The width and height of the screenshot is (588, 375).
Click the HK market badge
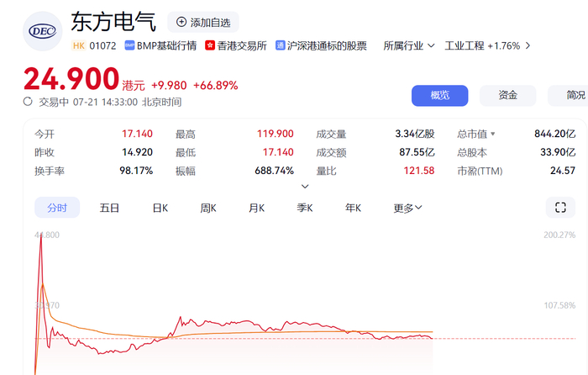[79, 45]
